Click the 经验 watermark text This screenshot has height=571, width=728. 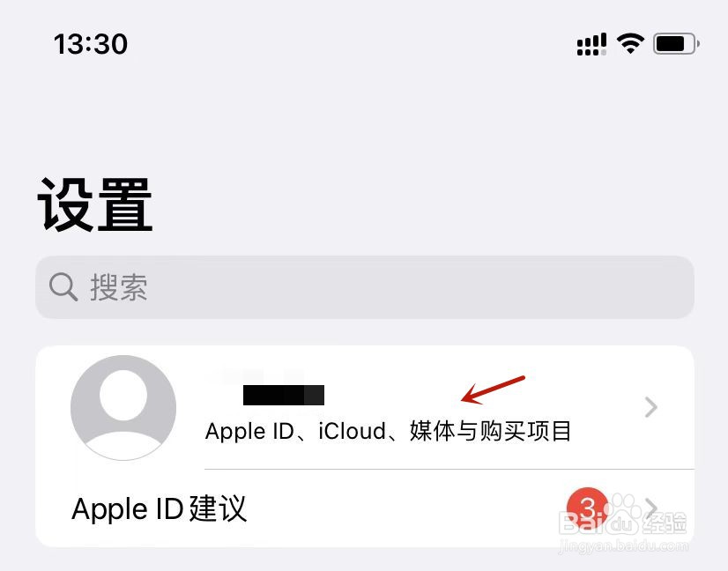click(x=664, y=523)
